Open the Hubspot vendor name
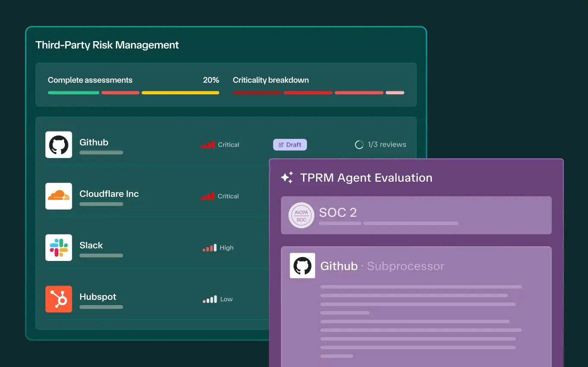588x367 pixels. tap(98, 297)
